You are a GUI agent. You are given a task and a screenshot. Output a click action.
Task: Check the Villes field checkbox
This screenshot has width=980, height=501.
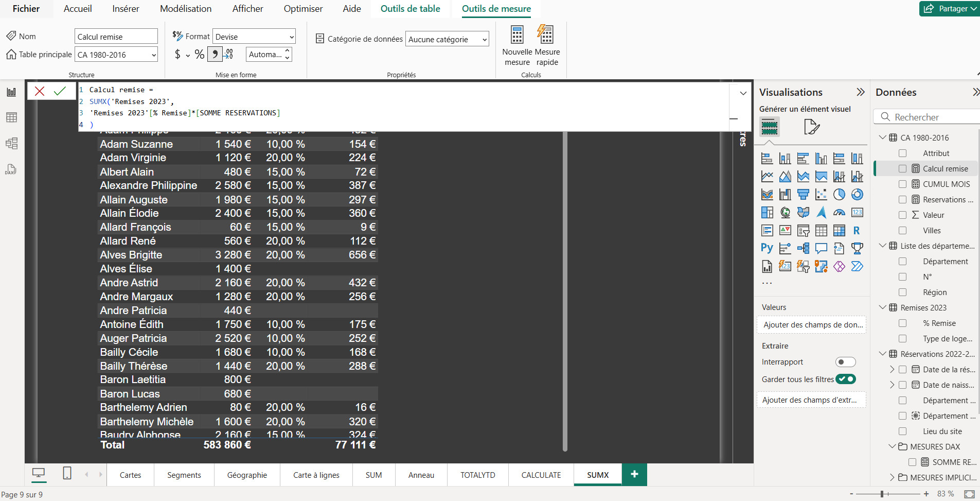click(902, 230)
